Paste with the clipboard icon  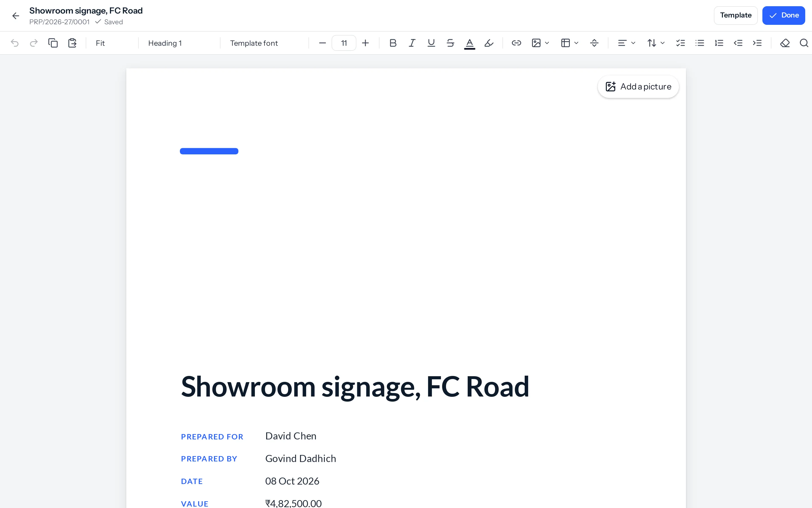pyautogui.click(x=72, y=43)
